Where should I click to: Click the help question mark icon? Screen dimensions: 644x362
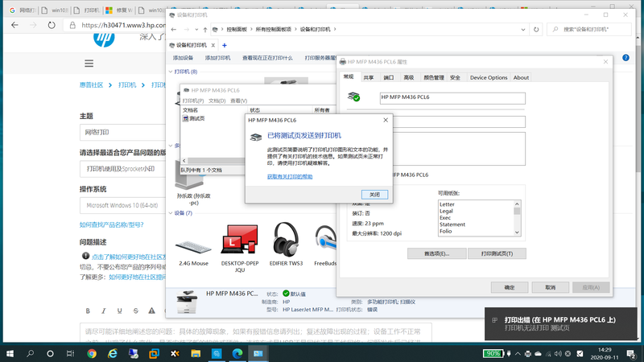tap(625, 58)
